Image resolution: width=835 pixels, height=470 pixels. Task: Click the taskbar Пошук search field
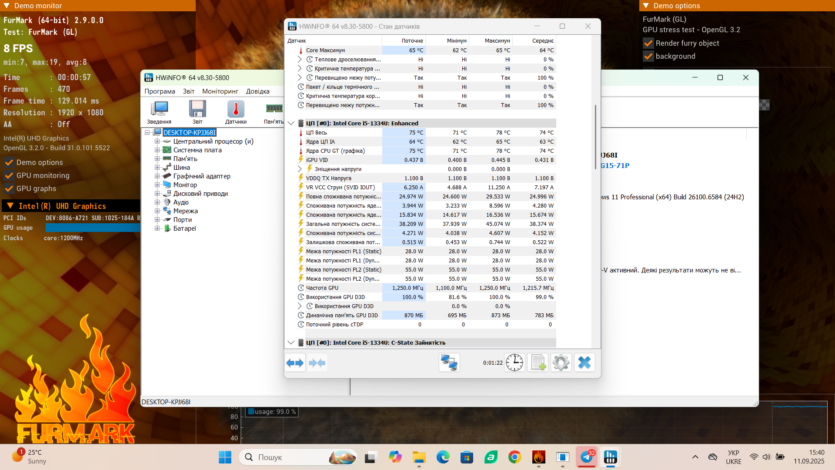(x=298, y=457)
